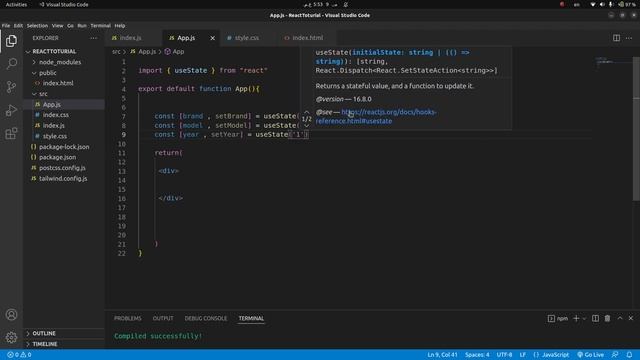Show errors and warnings in status bar
Screen dimensions: 640x360
[19, 355]
